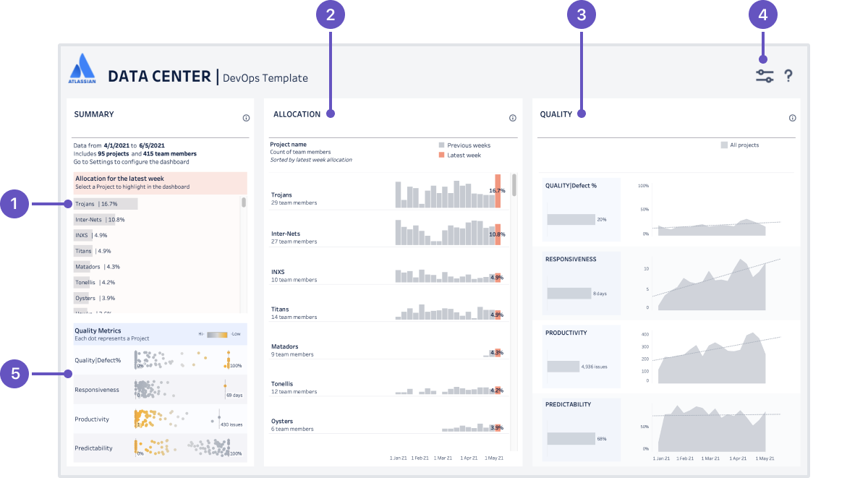Click the QUALITY|Defect % 20% bar card
868x478 pixels.
pos(582,210)
